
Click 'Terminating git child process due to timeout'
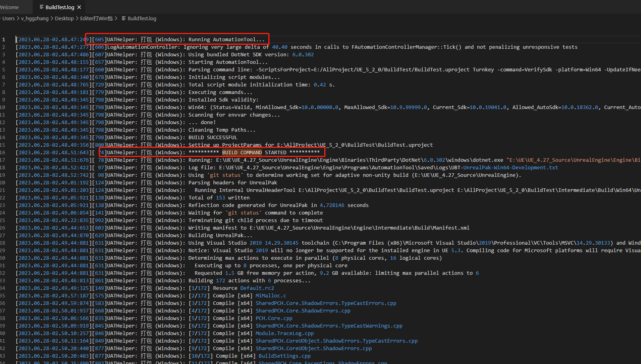256,220
